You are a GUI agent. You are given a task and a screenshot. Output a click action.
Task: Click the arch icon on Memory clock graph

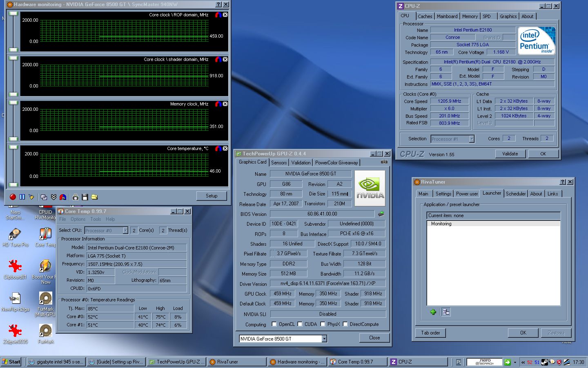218,104
